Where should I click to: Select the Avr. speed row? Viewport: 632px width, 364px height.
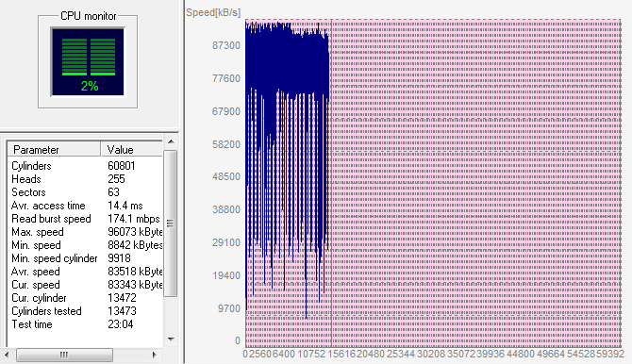pos(85,272)
